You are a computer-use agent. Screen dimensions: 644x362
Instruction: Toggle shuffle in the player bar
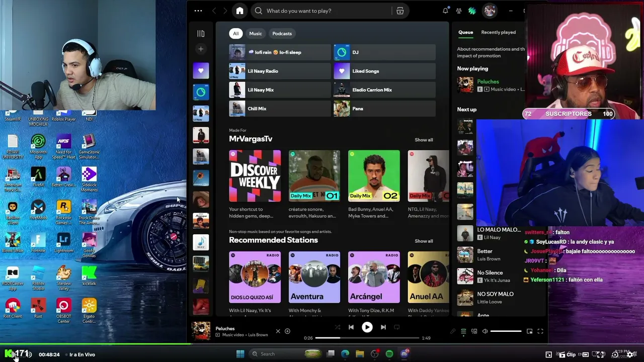tap(337, 327)
